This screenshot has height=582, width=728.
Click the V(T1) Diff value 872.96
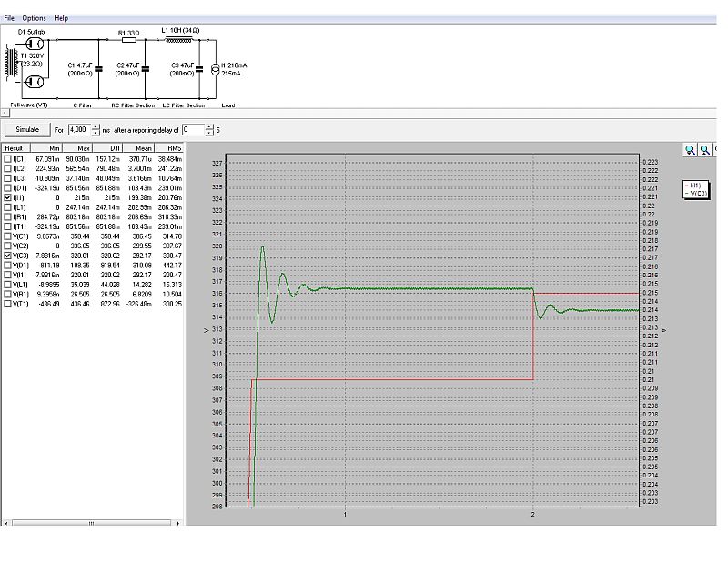(110, 304)
